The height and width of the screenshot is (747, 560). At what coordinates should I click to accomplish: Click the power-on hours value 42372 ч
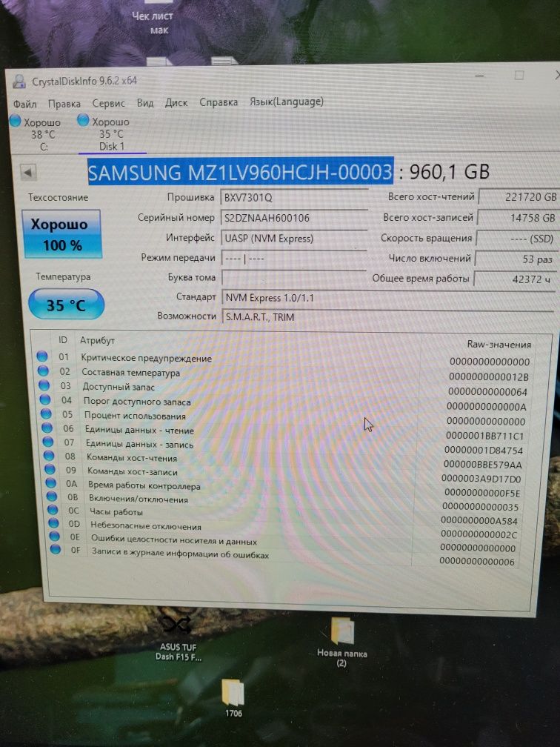516,279
